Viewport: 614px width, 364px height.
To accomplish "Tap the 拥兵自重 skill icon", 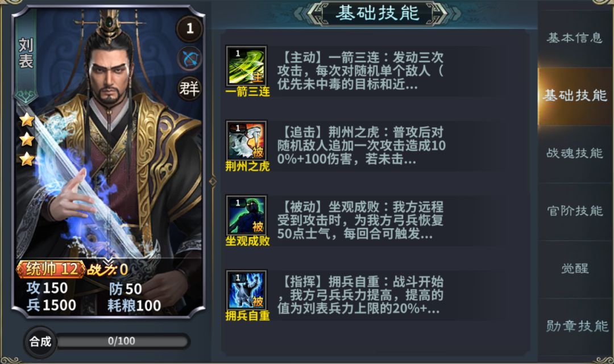I will [x=247, y=290].
